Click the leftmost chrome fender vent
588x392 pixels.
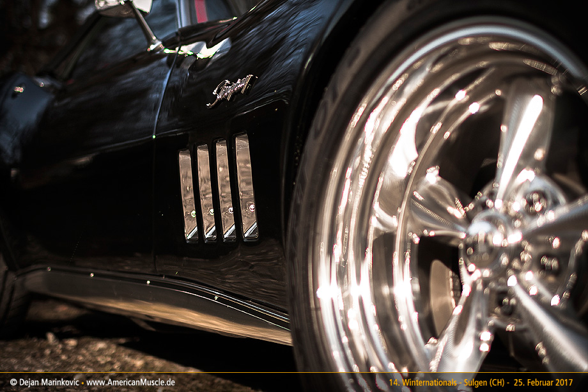(x=187, y=195)
